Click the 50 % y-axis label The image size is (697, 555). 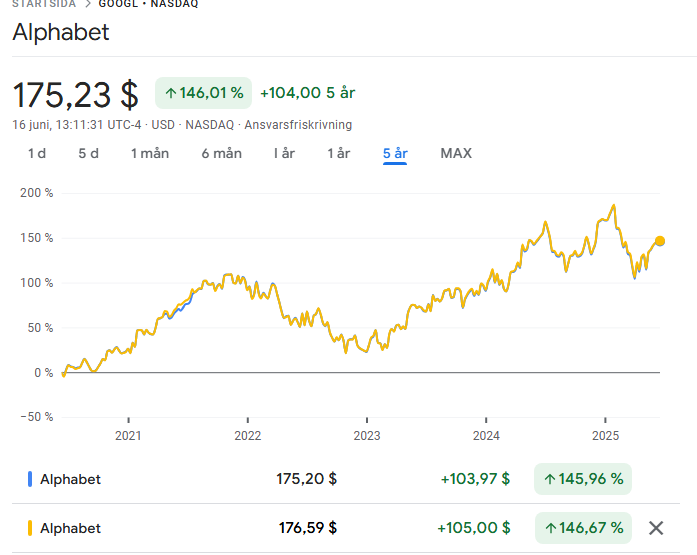click(40, 328)
